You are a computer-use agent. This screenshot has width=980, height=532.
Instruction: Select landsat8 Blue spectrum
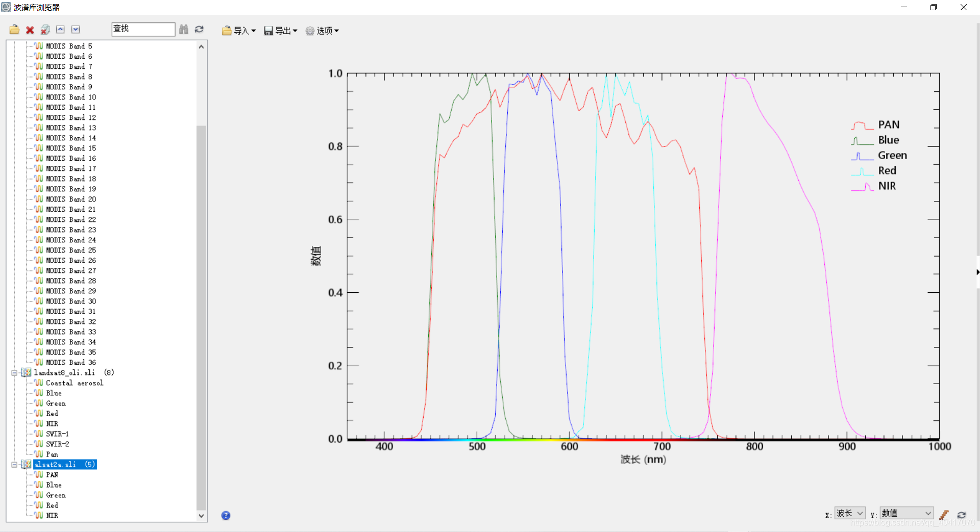click(x=54, y=393)
